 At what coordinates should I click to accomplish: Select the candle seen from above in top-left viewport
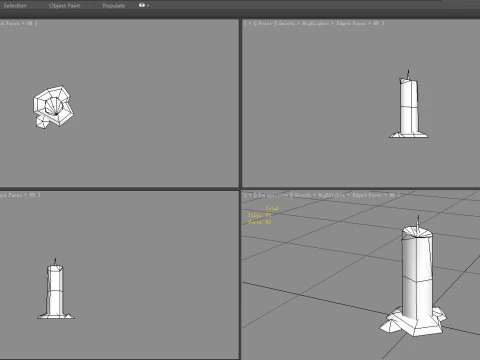pyautogui.click(x=53, y=106)
